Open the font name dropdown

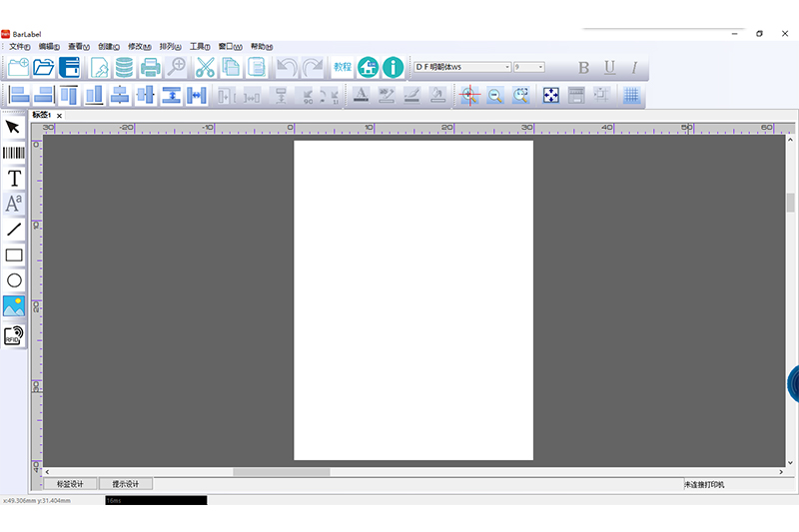507,67
